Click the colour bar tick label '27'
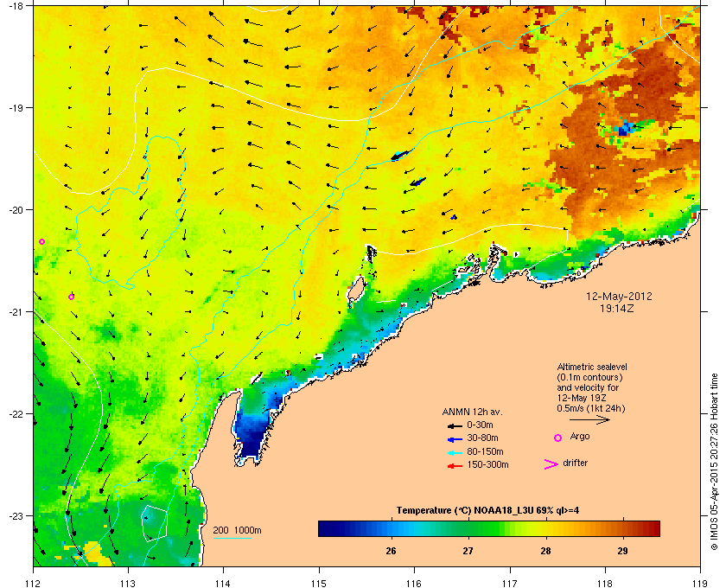 coord(468,551)
